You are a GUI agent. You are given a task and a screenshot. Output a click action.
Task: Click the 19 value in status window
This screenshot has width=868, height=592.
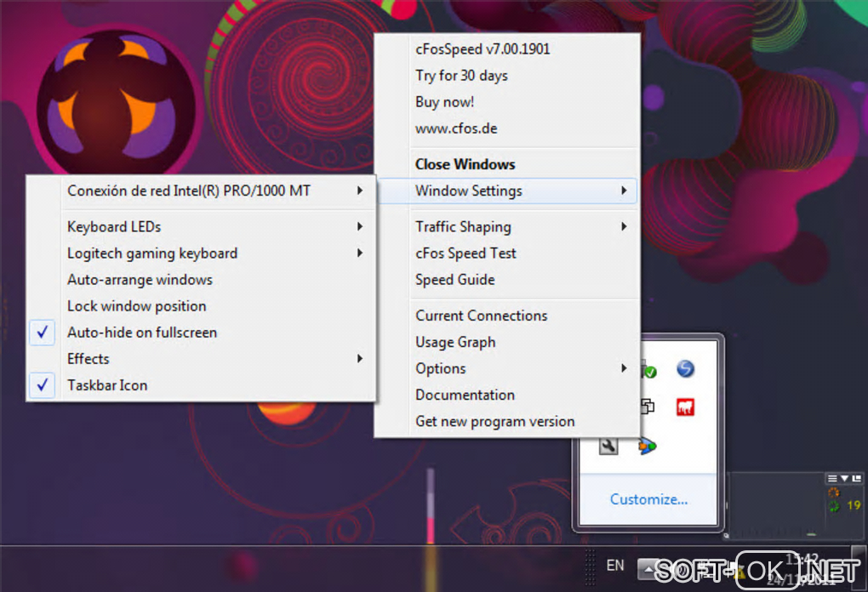tap(854, 505)
